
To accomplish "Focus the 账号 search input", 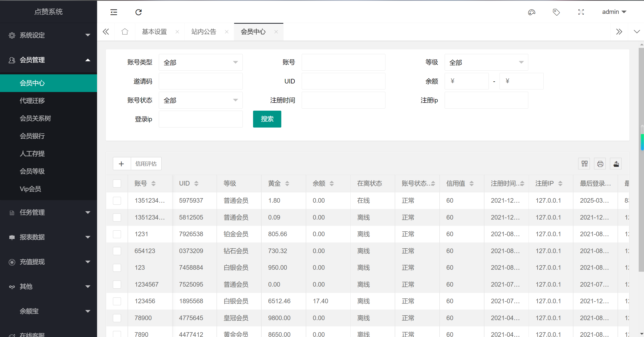I will tap(343, 62).
